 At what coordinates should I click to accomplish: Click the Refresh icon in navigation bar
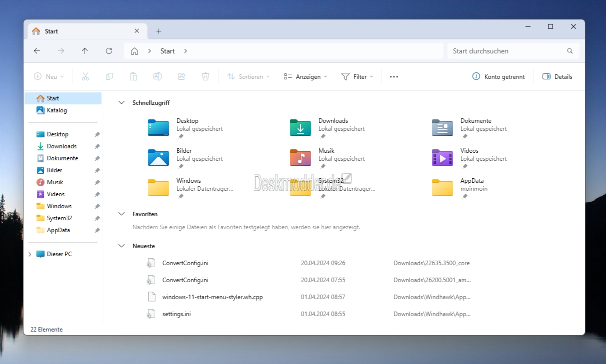[109, 51]
